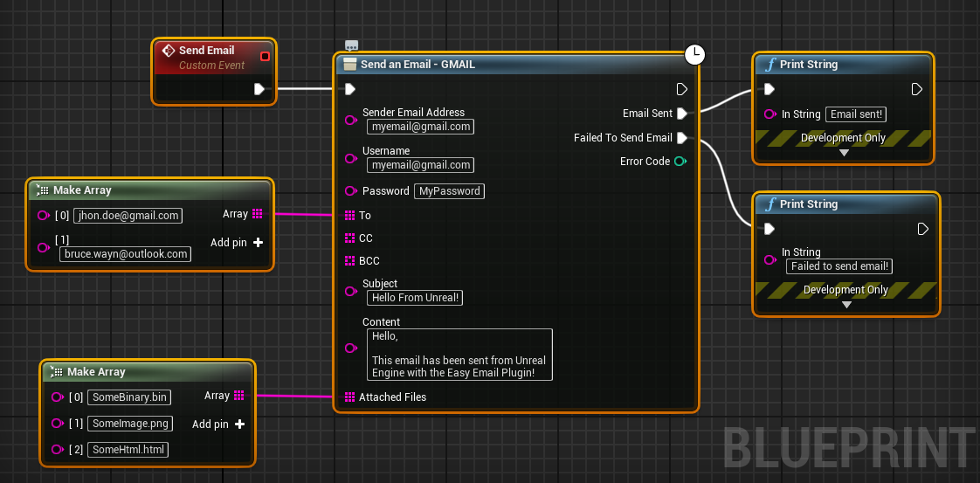Click the [2] pin beside SomeHtml.html
This screenshot has height=483, width=980.
(x=57, y=449)
